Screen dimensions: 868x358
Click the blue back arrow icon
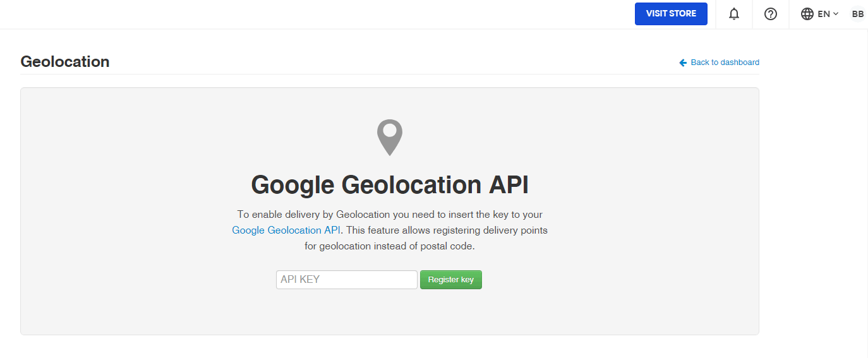click(683, 63)
